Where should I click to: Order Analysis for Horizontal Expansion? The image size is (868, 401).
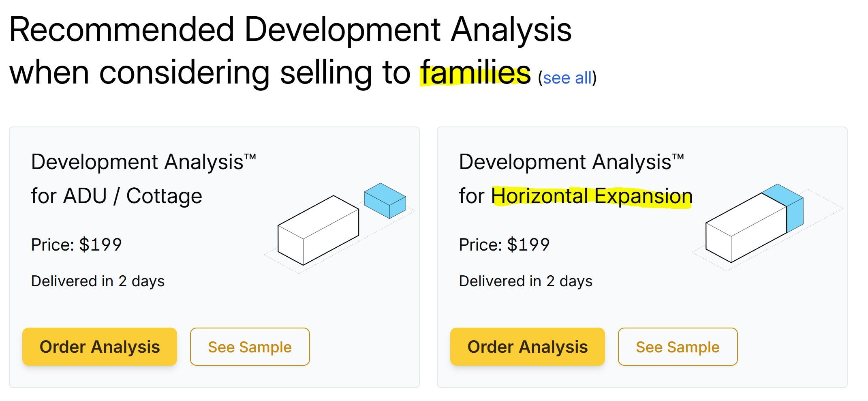click(x=527, y=347)
